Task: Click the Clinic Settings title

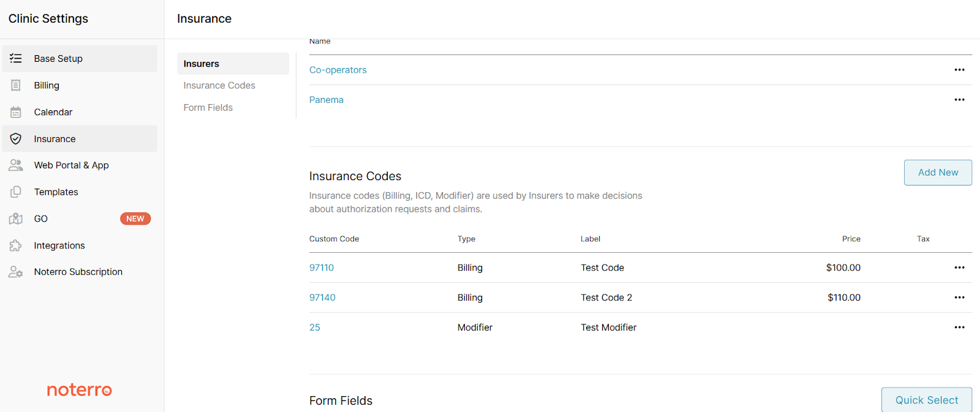Action: click(48, 19)
